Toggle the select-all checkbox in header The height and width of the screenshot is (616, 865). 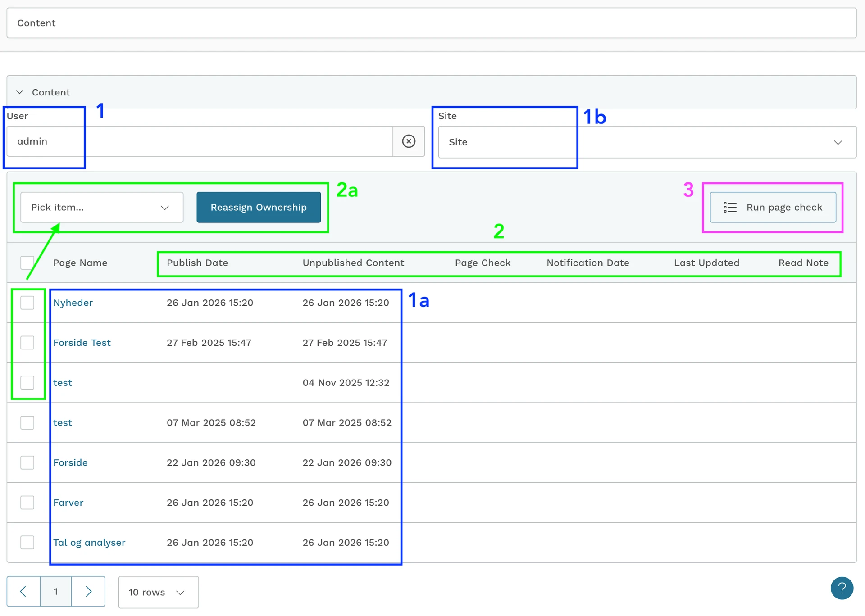tap(27, 263)
